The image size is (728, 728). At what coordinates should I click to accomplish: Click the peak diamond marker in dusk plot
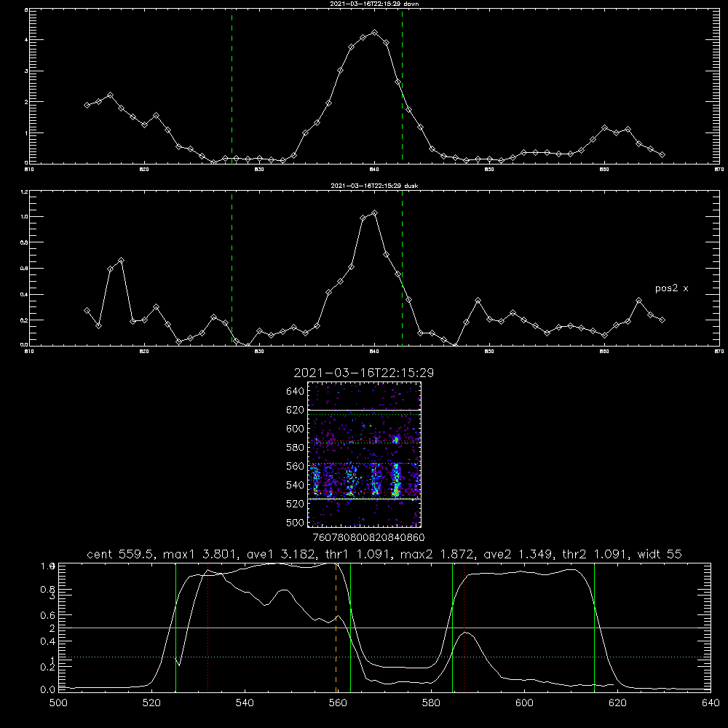click(375, 213)
